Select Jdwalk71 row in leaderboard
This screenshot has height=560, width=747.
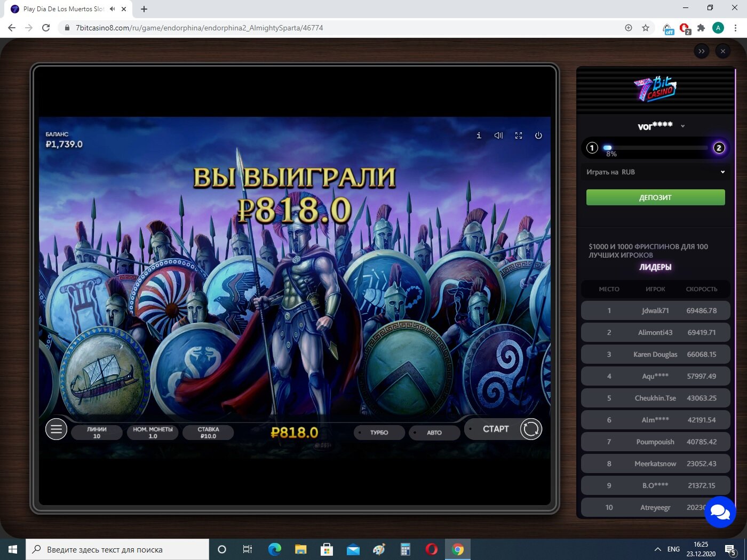(656, 310)
